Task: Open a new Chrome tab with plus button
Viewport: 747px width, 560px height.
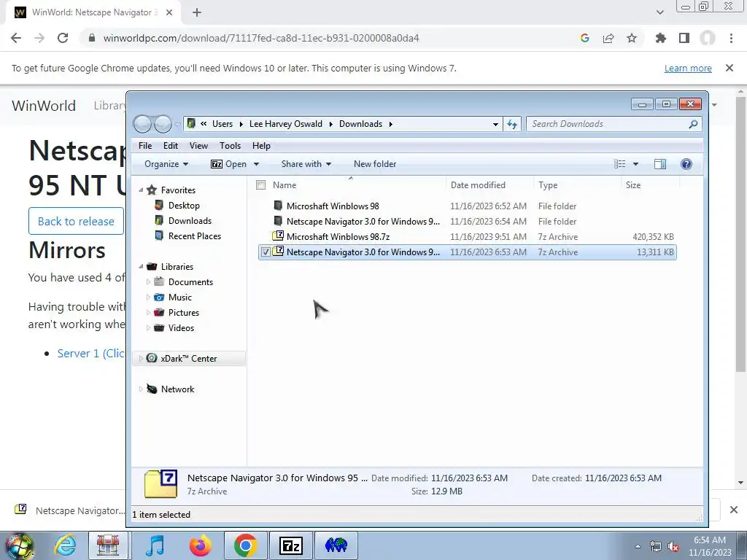Action: (x=197, y=12)
